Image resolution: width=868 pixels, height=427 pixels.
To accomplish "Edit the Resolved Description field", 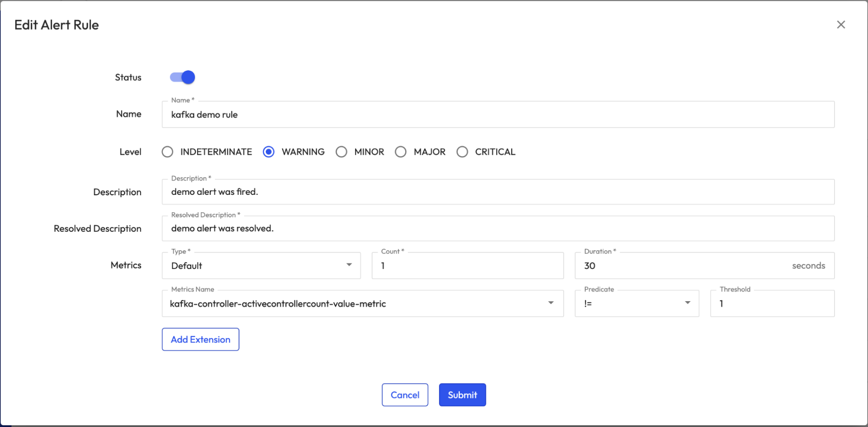I will [498, 228].
